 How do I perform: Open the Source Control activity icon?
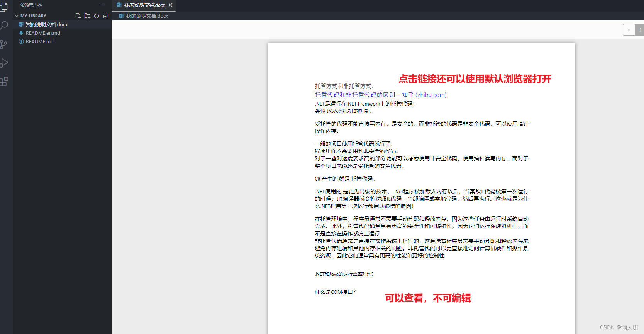[x=4, y=44]
